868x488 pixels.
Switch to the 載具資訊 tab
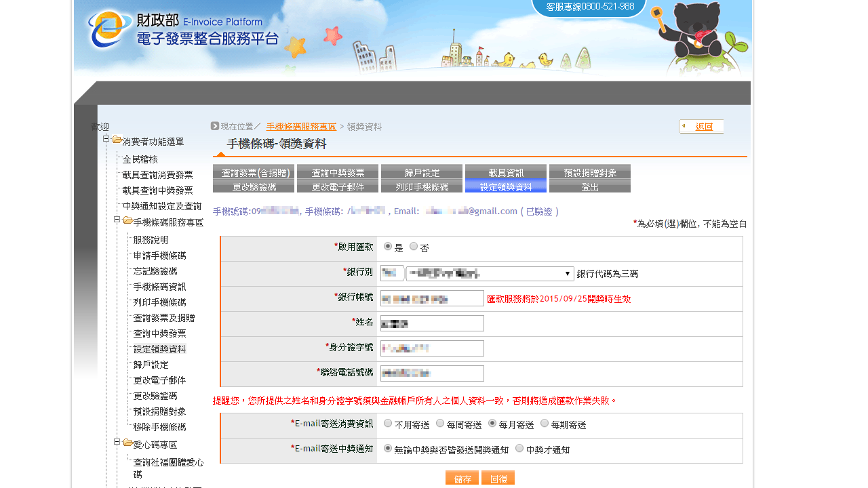pyautogui.click(x=506, y=172)
